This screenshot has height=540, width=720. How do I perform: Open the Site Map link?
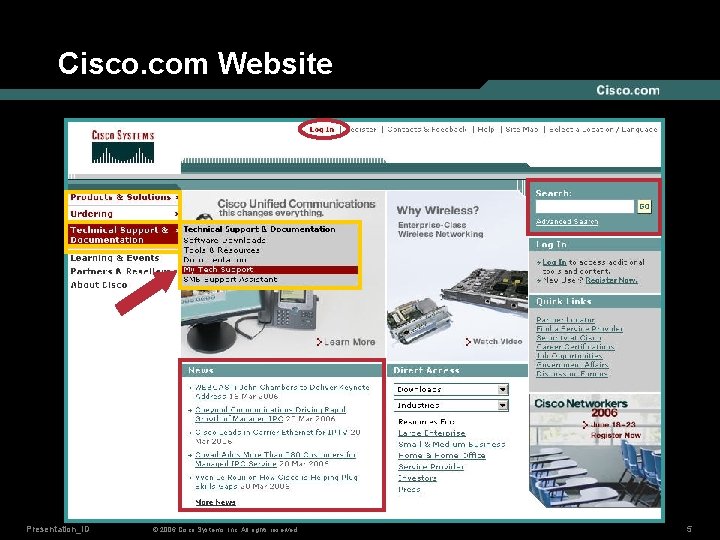click(522, 129)
